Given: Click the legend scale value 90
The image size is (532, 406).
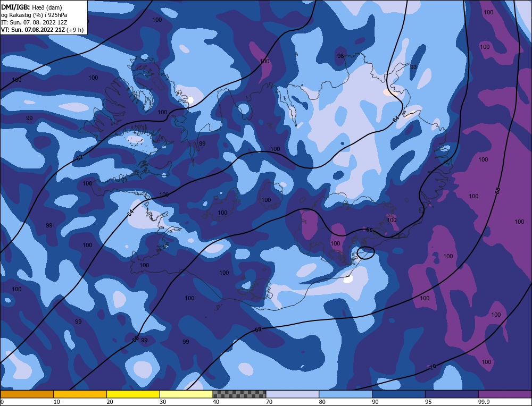Looking at the screenshot, I should [375, 402].
